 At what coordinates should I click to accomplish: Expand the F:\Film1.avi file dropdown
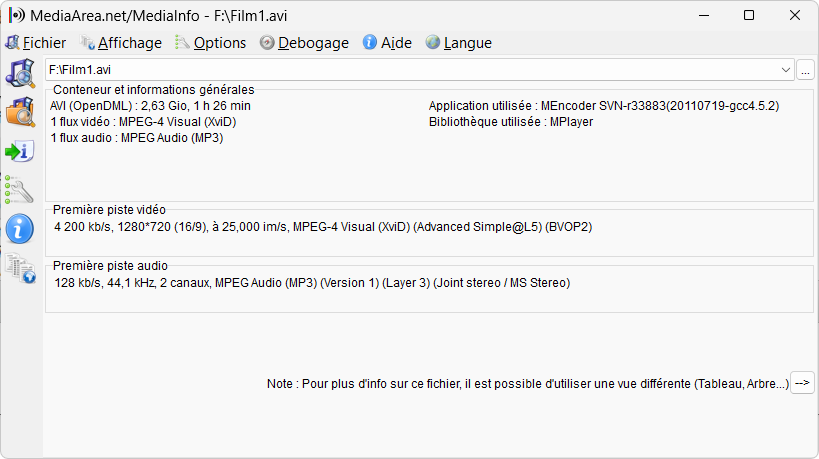pos(785,70)
